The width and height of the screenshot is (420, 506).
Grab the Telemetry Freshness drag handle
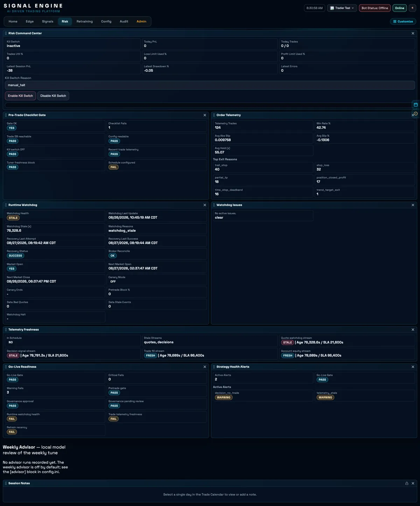(6, 330)
